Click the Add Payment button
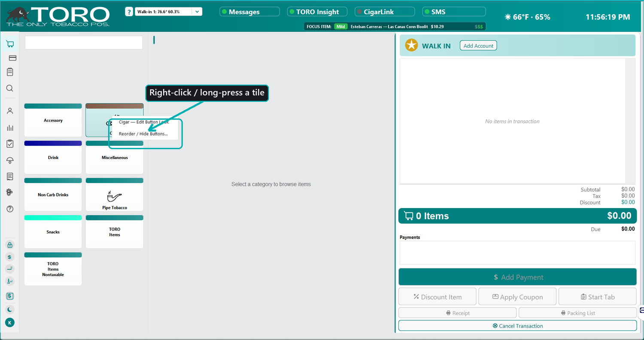The height and width of the screenshot is (340, 644). [517, 277]
